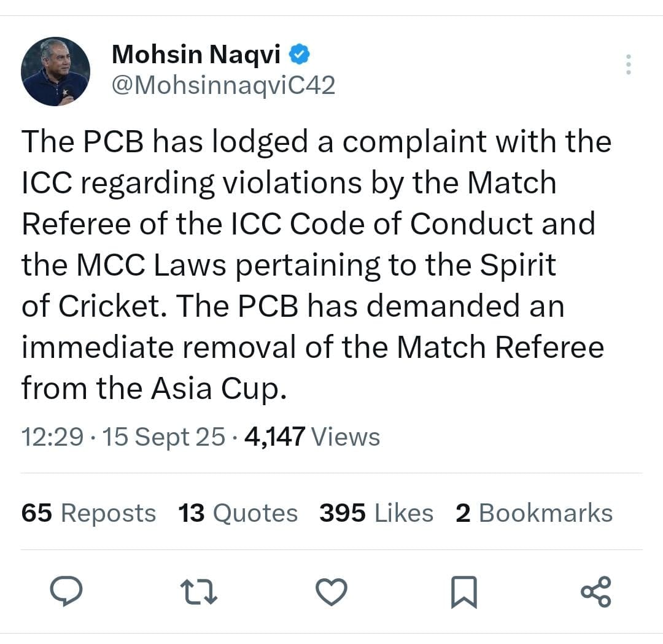Bookmark this tweet

(464, 591)
